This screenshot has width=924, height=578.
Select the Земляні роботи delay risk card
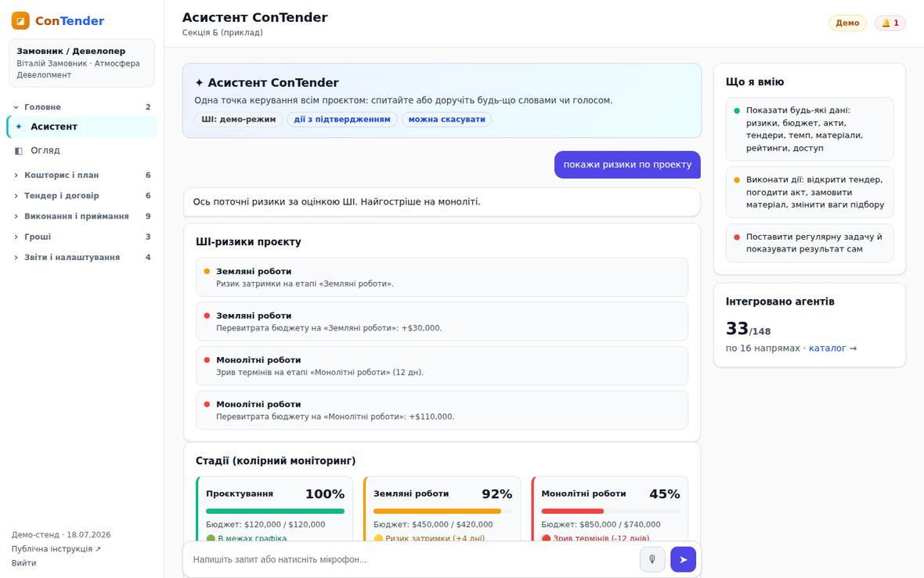(x=442, y=277)
